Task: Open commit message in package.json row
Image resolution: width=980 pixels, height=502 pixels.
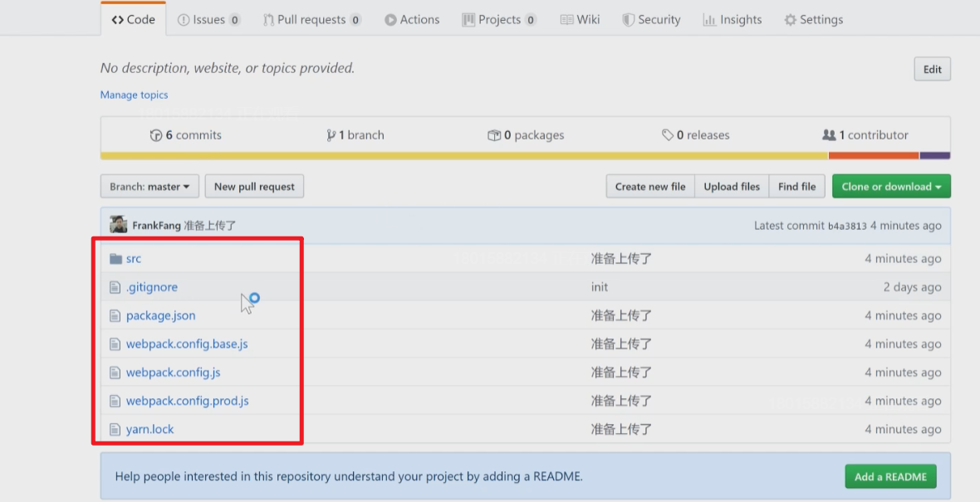Action: (x=621, y=316)
